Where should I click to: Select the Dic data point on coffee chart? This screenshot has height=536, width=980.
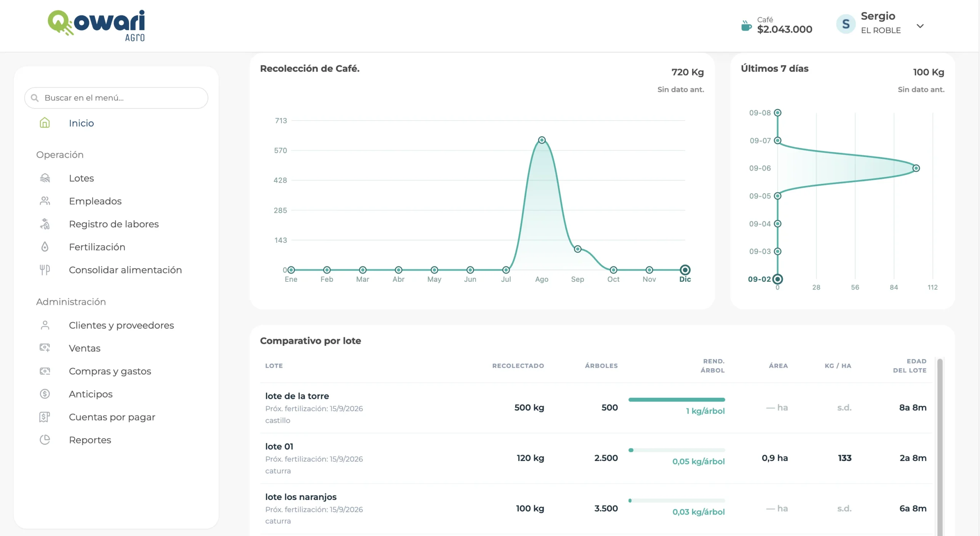[x=685, y=270]
